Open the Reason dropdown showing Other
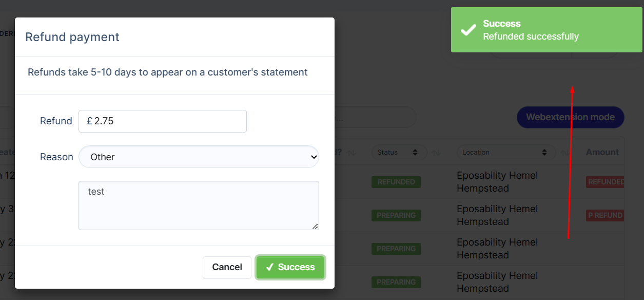This screenshot has width=644, height=300. (x=199, y=157)
